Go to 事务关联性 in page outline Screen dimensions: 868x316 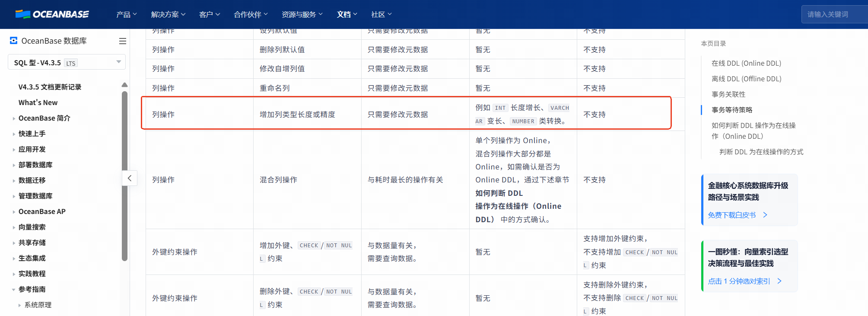[728, 94]
